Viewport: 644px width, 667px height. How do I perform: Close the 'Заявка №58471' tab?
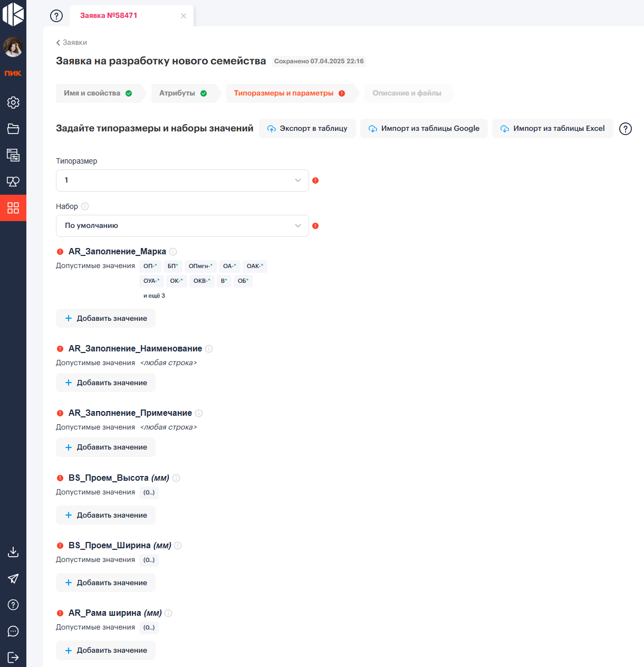click(184, 16)
